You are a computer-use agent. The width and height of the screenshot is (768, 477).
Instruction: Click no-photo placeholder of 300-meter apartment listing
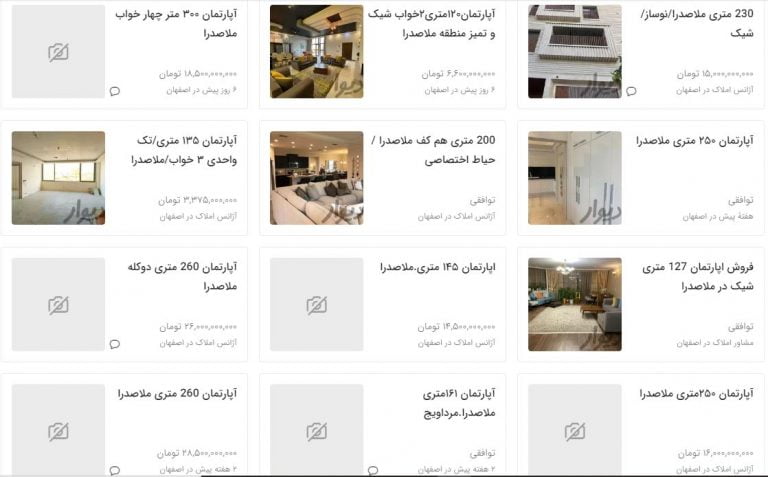click(58, 51)
